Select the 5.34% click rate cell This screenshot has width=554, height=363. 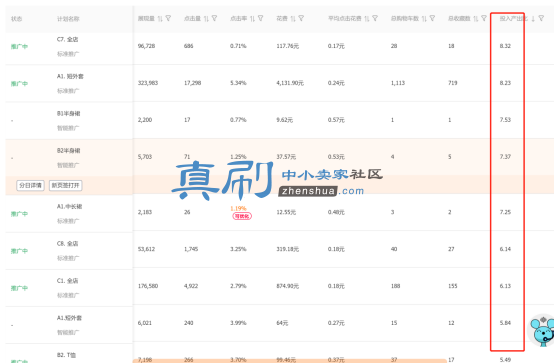click(x=238, y=83)
